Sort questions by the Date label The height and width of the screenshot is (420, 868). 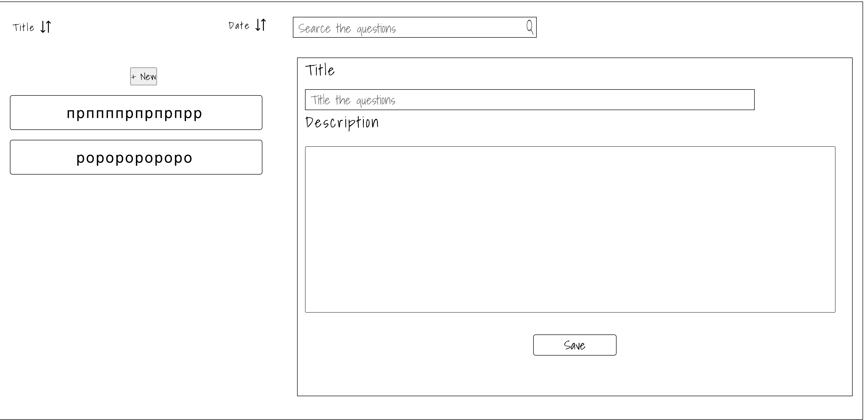[x=239, y=26]
